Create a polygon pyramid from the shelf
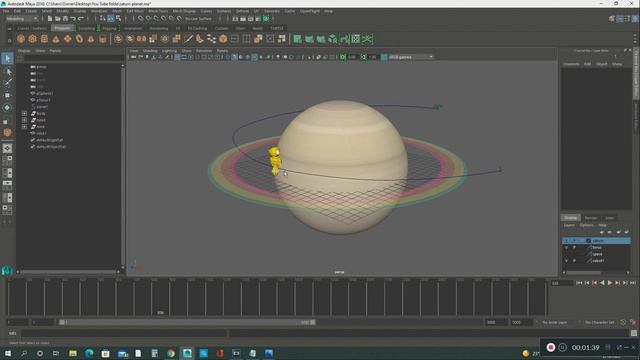 point(91,39)
